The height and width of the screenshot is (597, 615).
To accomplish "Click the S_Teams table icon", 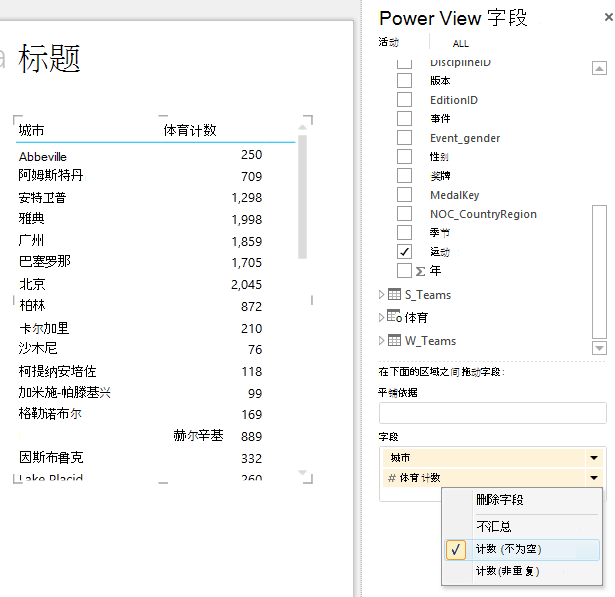I will coord(394,294).
